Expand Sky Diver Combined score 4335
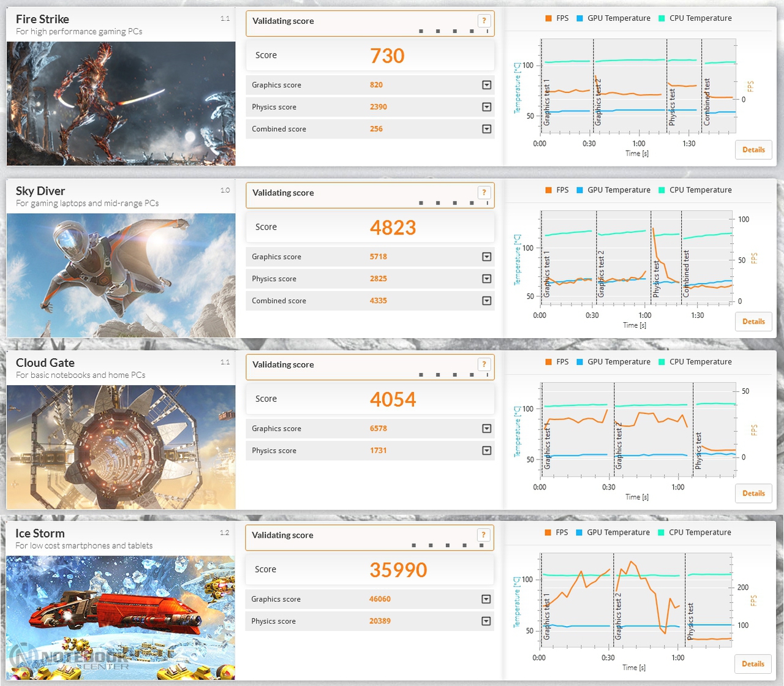Image resolution: width=784 pixels, height=686 pixels. pos(486,301)
